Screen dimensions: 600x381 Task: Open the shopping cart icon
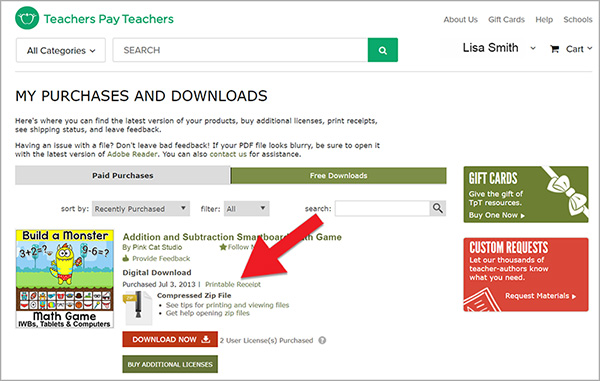click(x=554, y=49)
